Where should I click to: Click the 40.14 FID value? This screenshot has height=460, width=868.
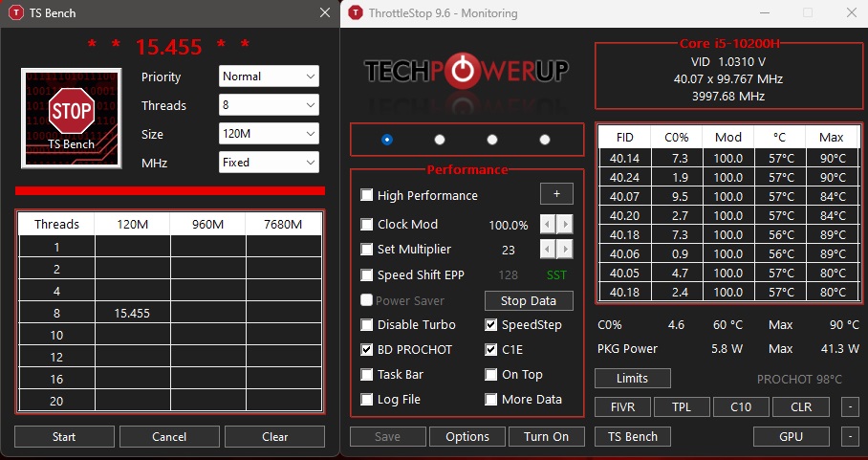[x=624, y=159]
